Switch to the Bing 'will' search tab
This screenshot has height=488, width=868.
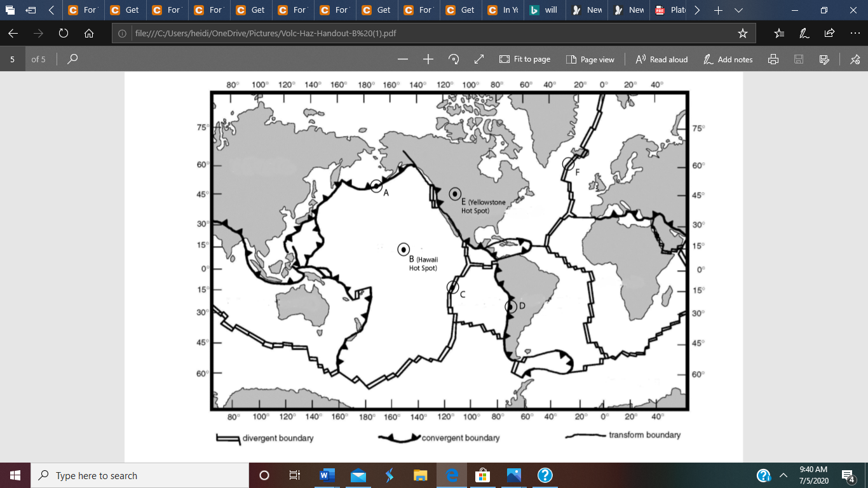pyautogui.click(x=545, y=10)
